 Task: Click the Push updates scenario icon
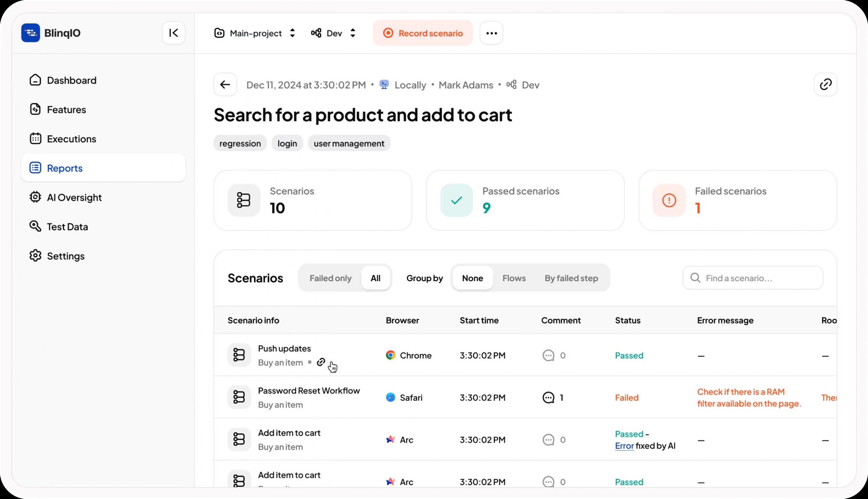[x=239, y=355]
